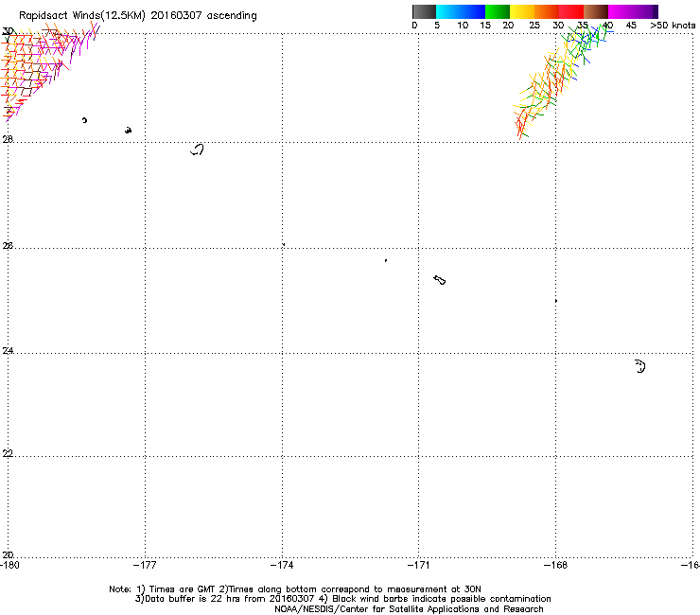This screenshot has height=615, width=700.
Task: Click the atoll outline below 24 latitude line
Action: pos(640,366)
